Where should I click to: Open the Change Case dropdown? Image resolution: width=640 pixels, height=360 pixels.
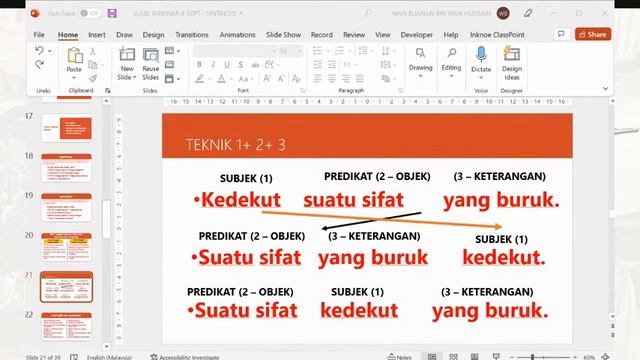245,78
